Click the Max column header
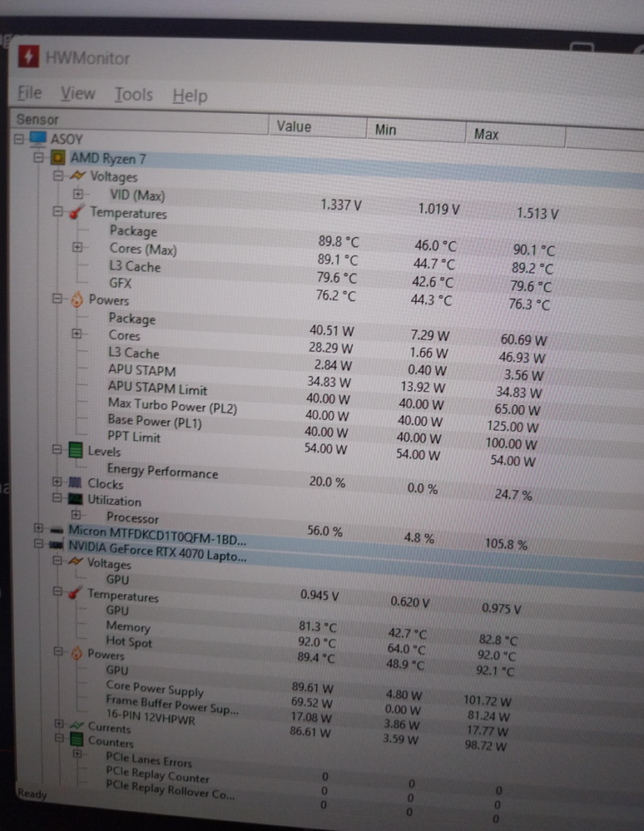644x831 pixels. (515, 135)
